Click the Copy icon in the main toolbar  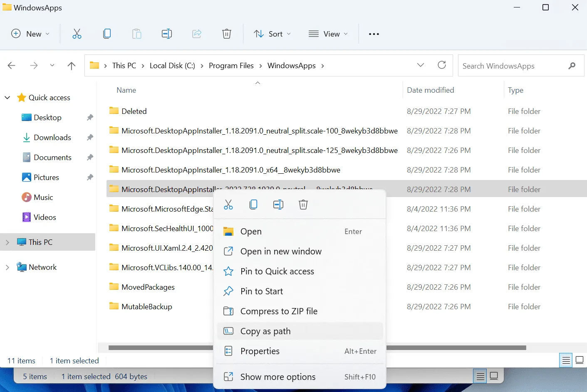107,34
